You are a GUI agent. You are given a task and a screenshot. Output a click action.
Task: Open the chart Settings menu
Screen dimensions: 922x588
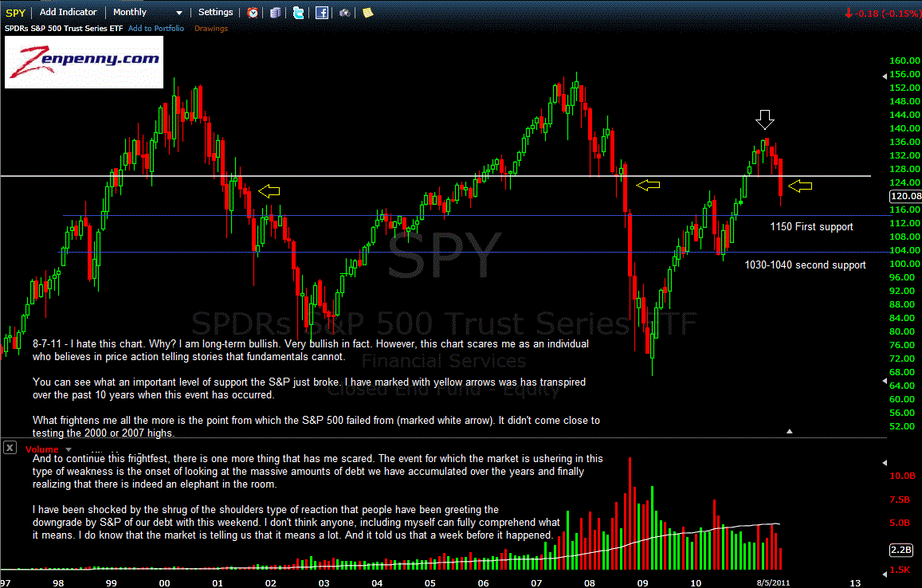(215, 12)
